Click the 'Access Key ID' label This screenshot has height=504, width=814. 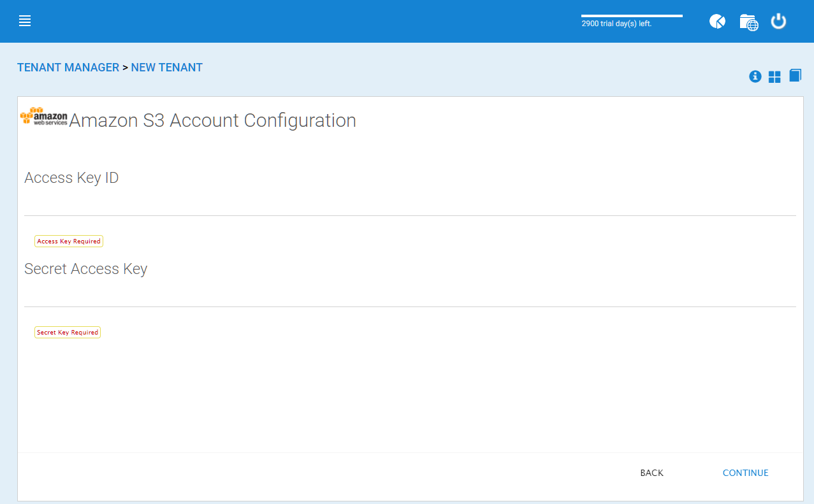(71, 178)
